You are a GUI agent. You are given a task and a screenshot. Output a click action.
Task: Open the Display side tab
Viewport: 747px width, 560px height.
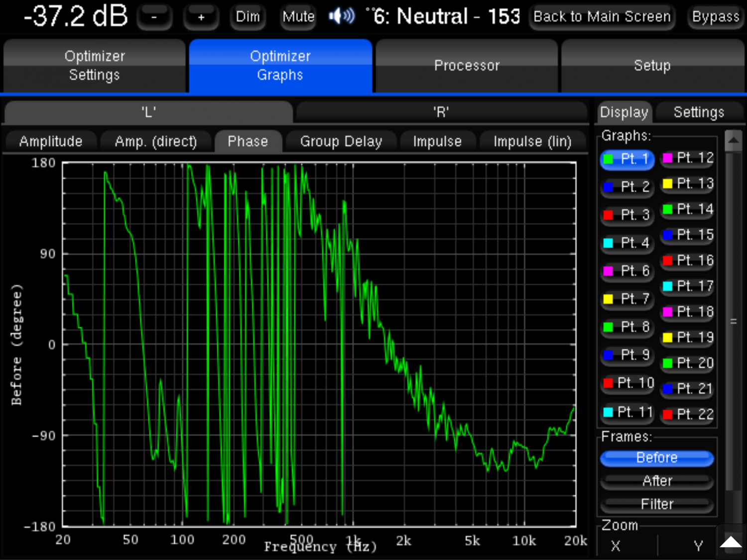click(624, 112)
